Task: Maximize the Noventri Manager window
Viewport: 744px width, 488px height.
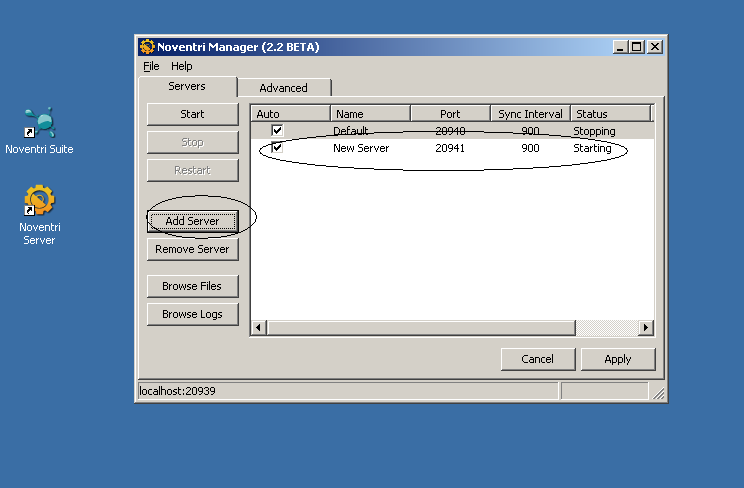Action: tap(637, 47)
